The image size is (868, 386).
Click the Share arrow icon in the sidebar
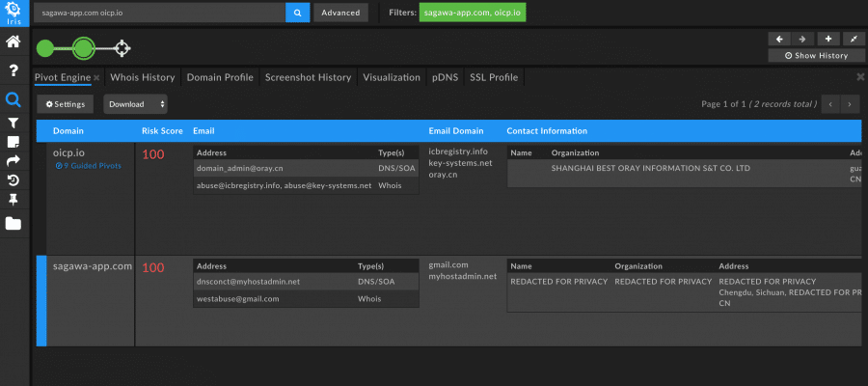(x=14, y=160)
